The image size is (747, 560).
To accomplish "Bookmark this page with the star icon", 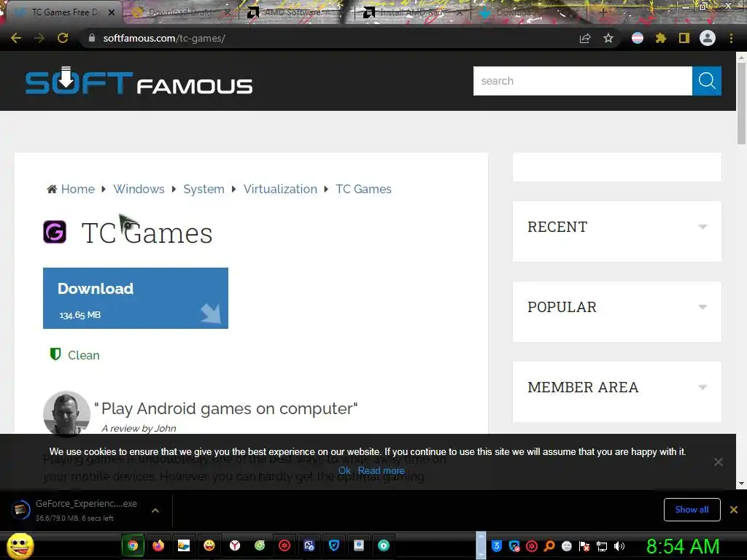I will pyautogui.click(x=608, y=38).
